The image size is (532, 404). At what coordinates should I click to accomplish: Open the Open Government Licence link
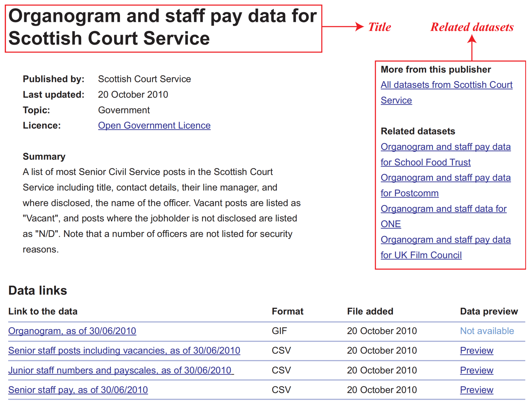click(x=154, y=125)
